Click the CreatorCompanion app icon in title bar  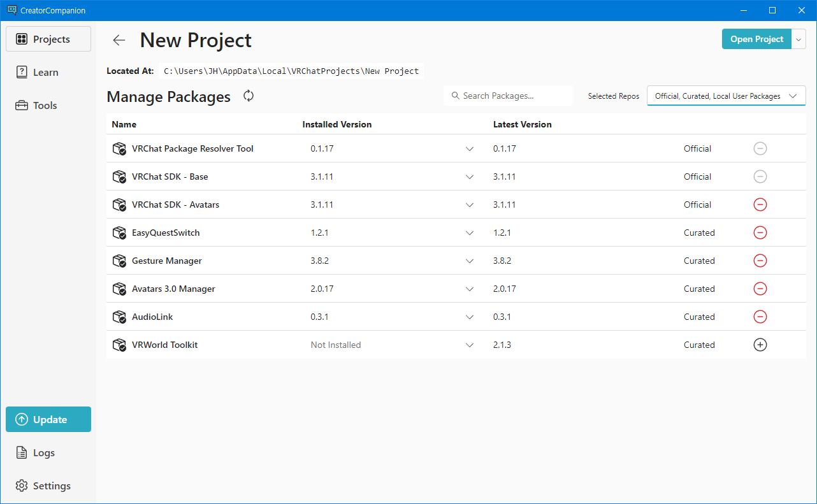(x=11, y=10)
